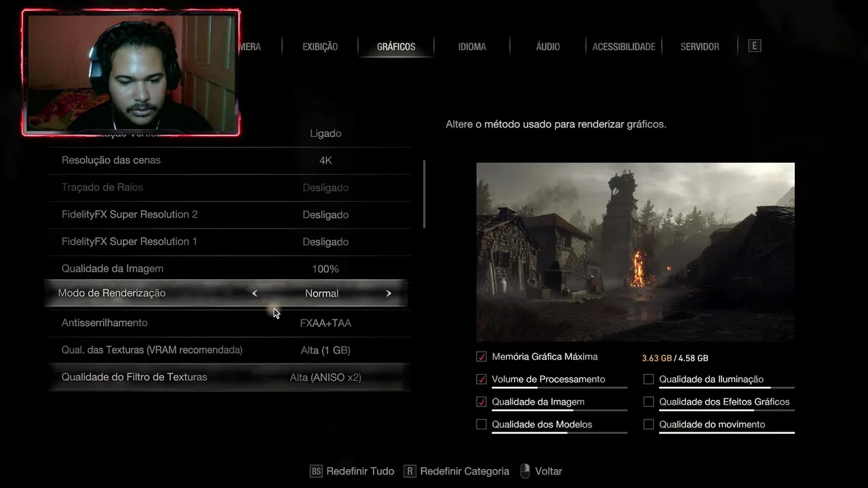
Task: Toggle Qualidade do movimento checkbox
Action: (649, 424)
